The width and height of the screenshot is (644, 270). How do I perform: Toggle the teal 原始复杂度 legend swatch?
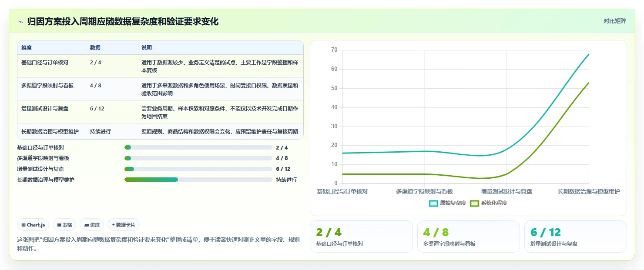point(433,203)
